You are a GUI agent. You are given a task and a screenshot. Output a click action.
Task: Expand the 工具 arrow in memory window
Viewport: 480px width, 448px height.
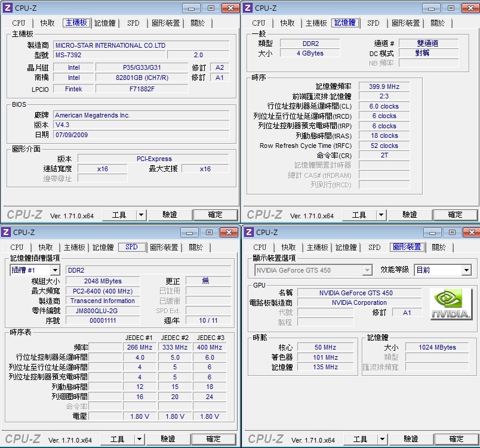click(381, 215)
